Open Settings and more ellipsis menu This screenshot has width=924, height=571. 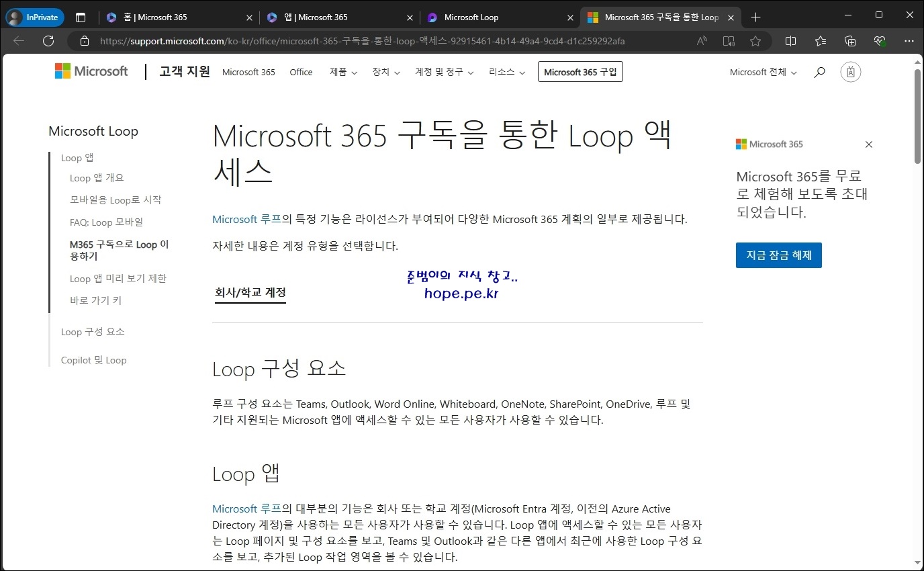click(908, 41)
